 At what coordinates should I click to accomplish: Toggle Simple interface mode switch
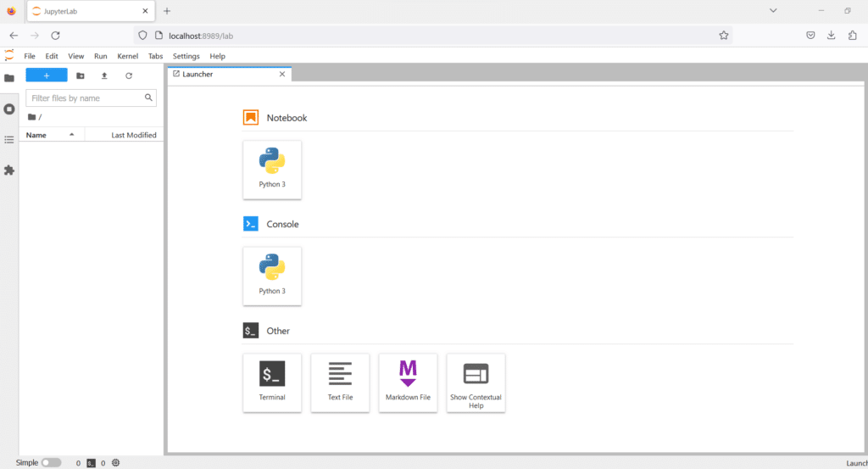[51, 462]
